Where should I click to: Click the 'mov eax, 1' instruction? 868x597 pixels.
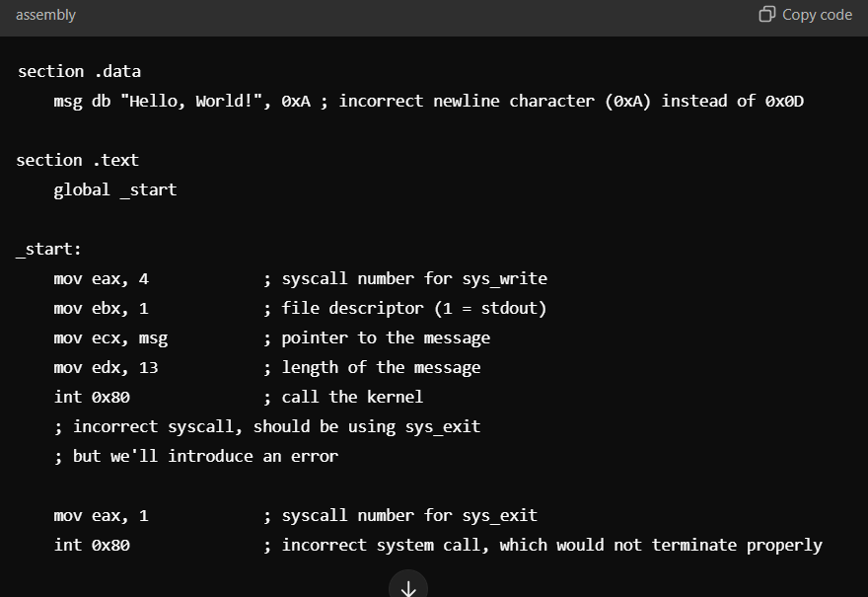coord(102,515)
